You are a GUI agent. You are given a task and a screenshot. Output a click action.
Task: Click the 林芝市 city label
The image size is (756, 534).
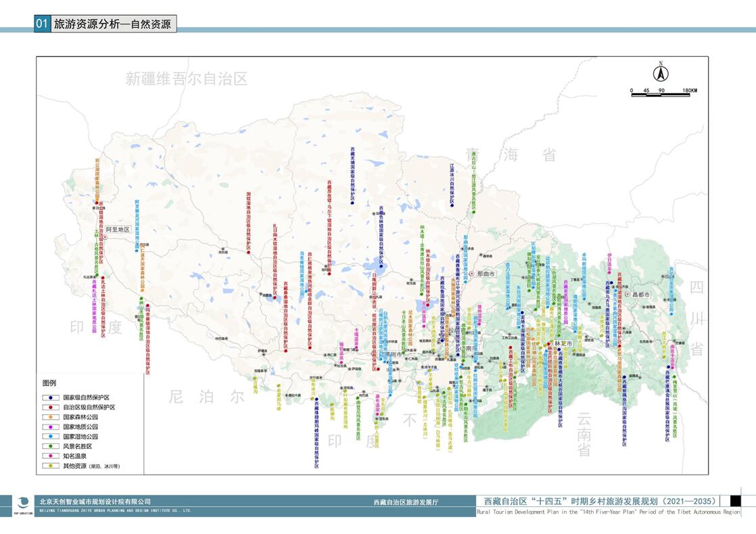click(563, 343)
